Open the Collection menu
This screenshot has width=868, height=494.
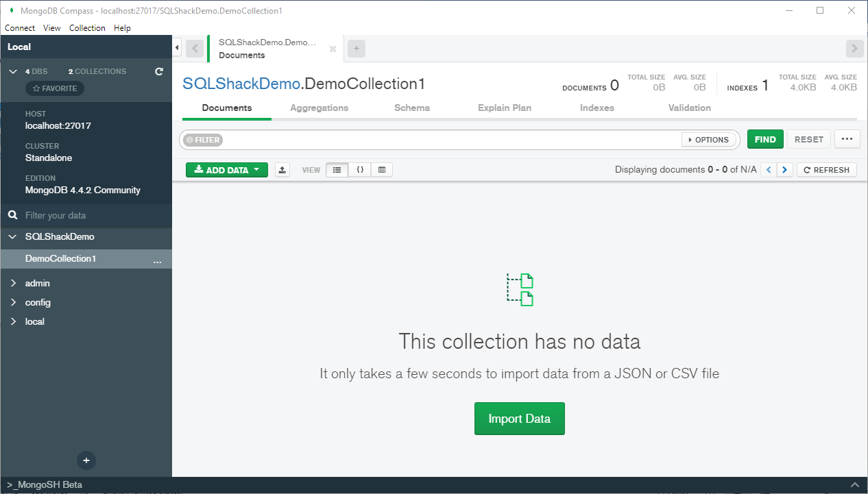[87, 28]
